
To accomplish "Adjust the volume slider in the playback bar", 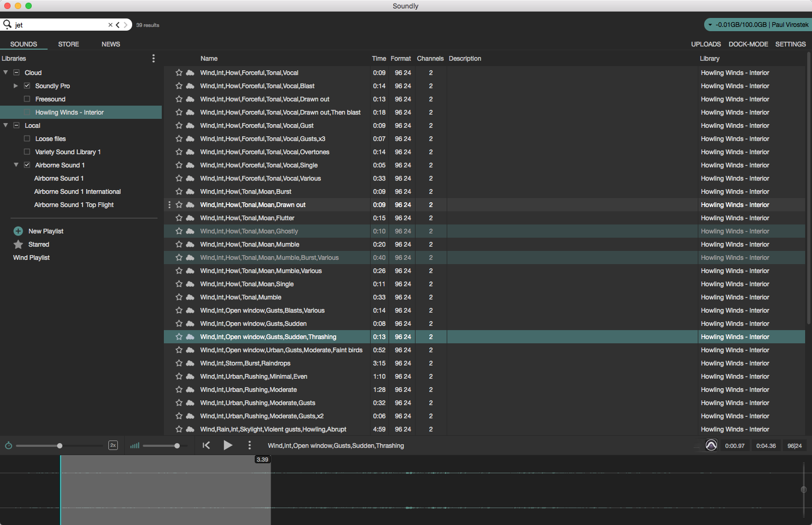I will [177, 445].
